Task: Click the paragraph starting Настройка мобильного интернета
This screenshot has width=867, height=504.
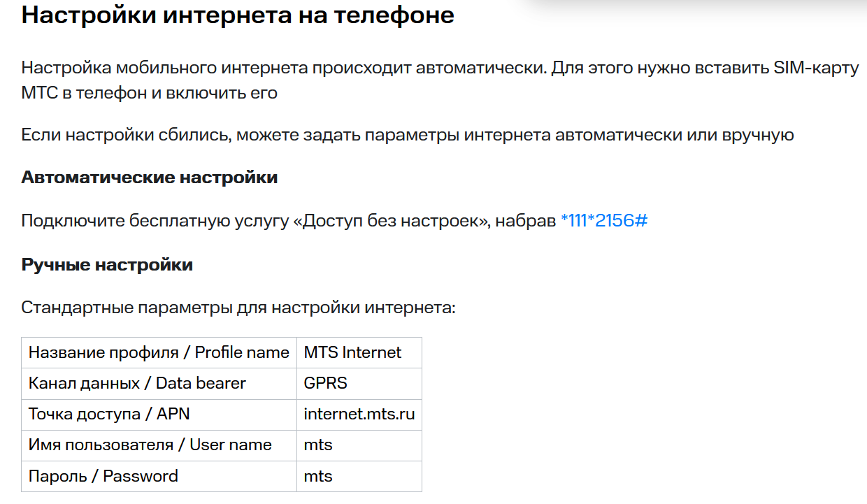Action: point(440,80)
